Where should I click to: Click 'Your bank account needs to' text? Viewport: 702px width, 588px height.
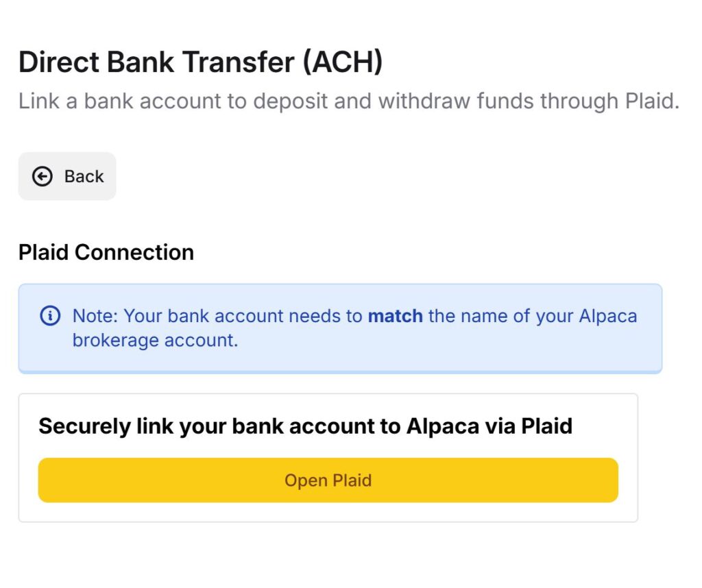tap(243, 316)
